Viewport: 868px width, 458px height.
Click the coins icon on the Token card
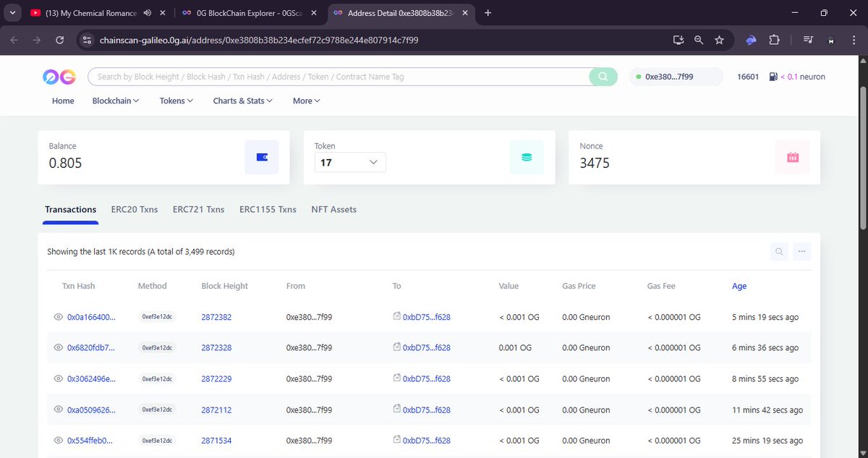click(527, 156)
